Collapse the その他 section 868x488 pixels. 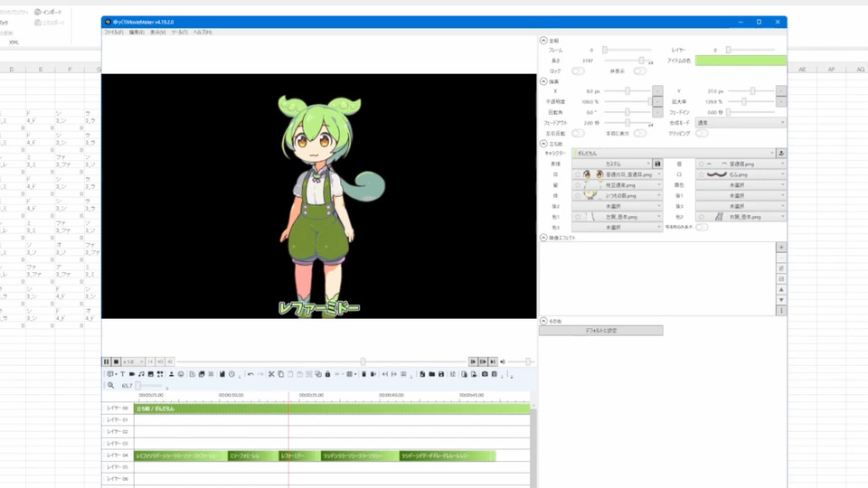click(543, 321)
